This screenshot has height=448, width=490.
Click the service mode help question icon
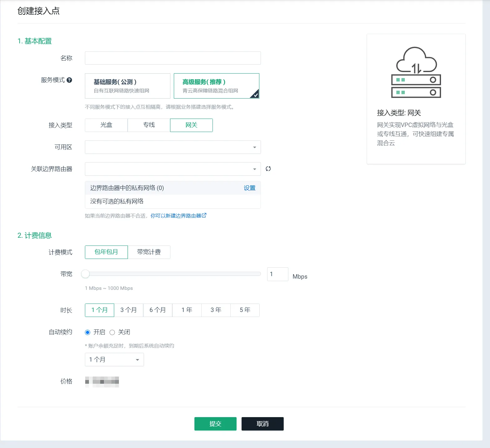[69, 80]
